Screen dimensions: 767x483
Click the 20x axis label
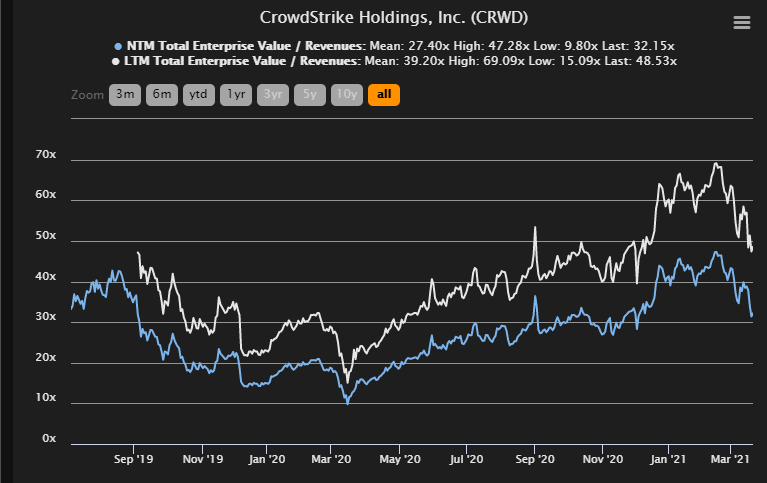click(45, 358)
